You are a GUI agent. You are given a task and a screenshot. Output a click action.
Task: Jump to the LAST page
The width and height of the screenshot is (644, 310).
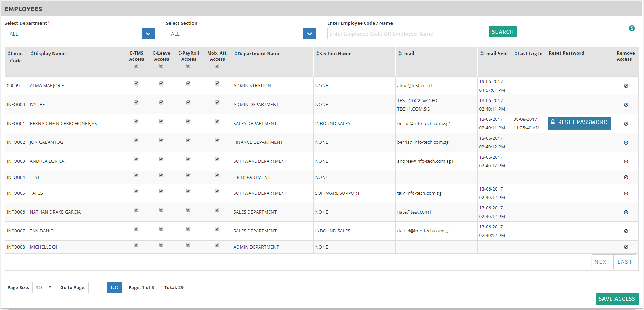point(624,262)
